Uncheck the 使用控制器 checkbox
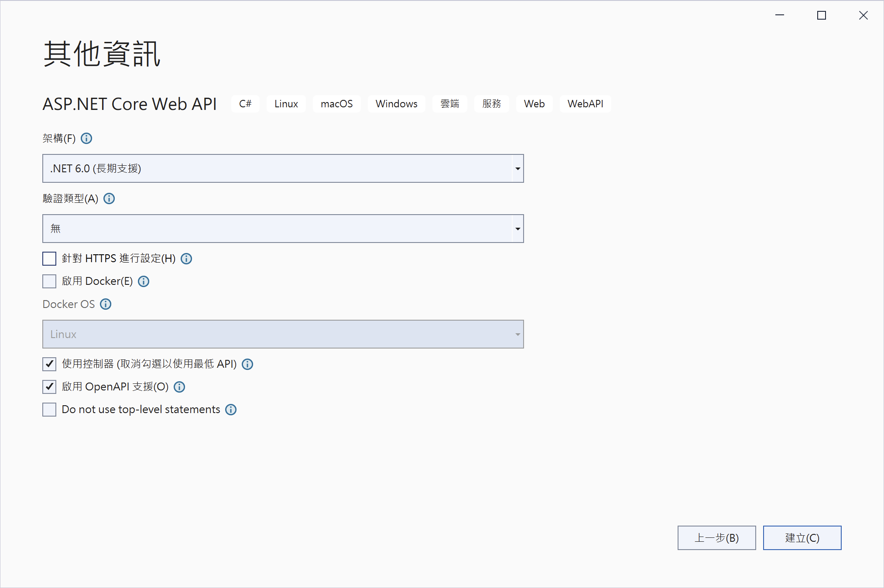 49,364
